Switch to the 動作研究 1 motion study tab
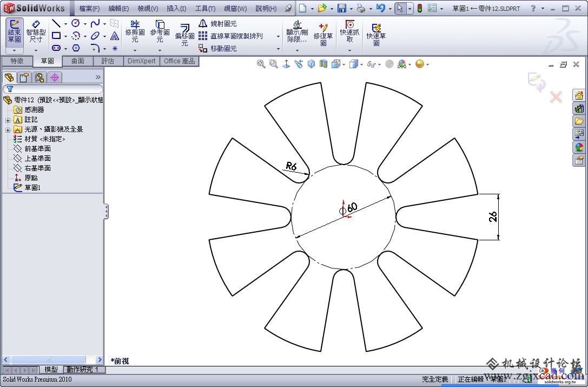The width and height of the screenshot is (588, 387). point(83,370)
